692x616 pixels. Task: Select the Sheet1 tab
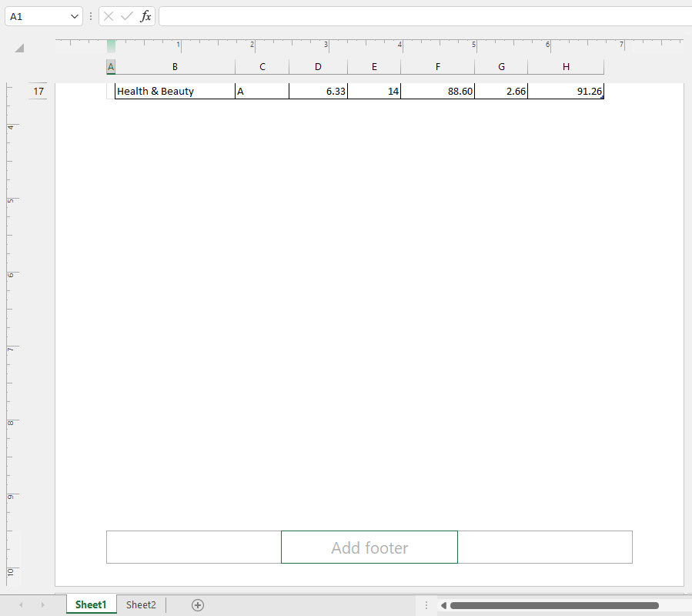(91, 605)
